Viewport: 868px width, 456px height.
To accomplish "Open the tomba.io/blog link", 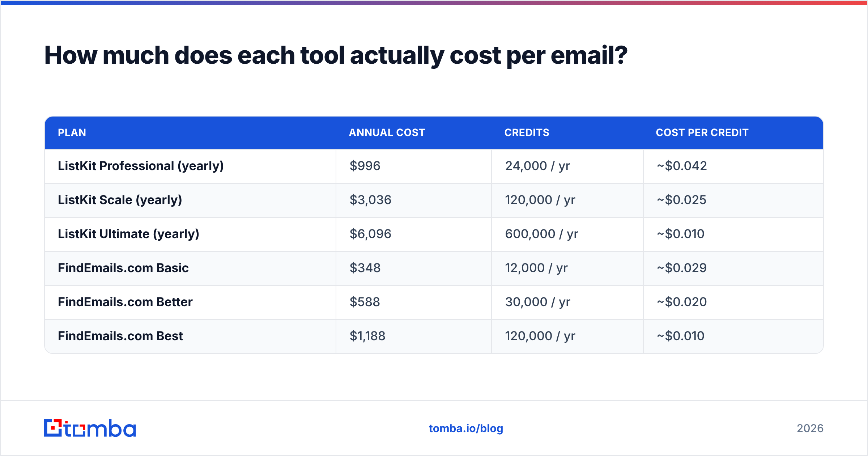I will pyautogui.click(x=466, y=428).
